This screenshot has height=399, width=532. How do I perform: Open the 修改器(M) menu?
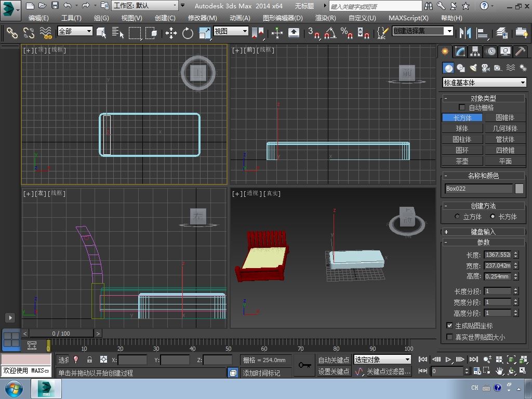pos(202,18)
